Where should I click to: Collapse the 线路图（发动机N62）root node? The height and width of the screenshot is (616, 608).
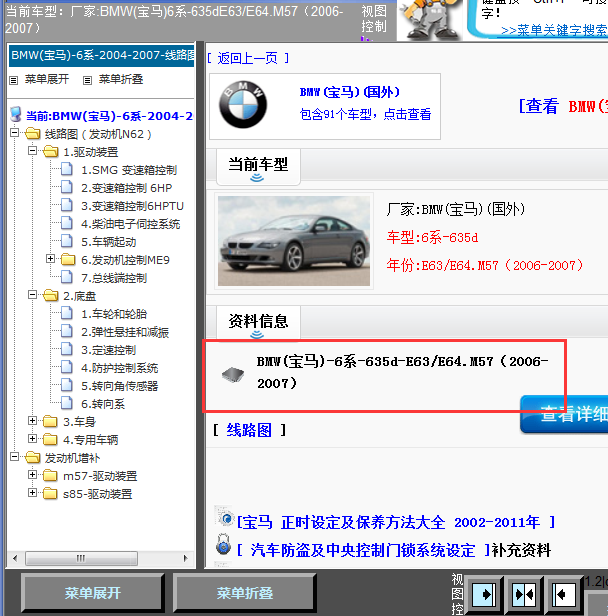[15, 132]
